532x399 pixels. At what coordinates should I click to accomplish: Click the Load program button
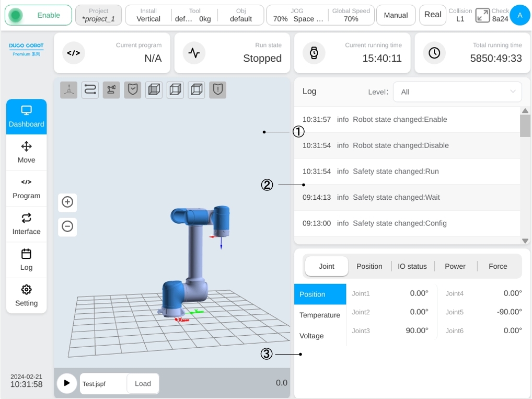point(143,383)
